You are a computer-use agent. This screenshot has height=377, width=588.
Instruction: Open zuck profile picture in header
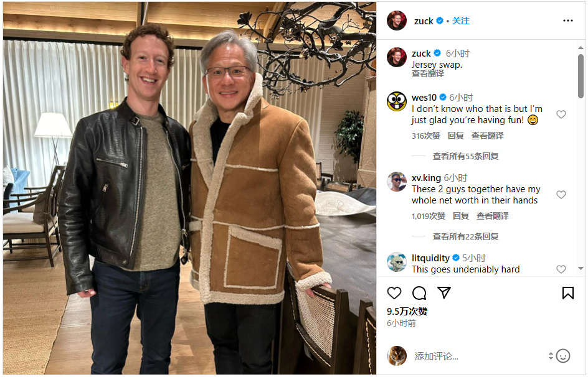(396, 21)
